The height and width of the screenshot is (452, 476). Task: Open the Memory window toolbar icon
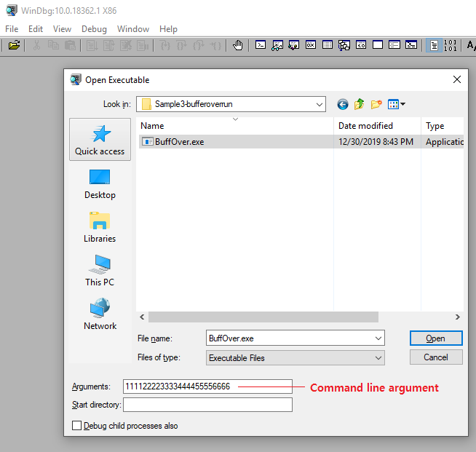pos(328,45)
